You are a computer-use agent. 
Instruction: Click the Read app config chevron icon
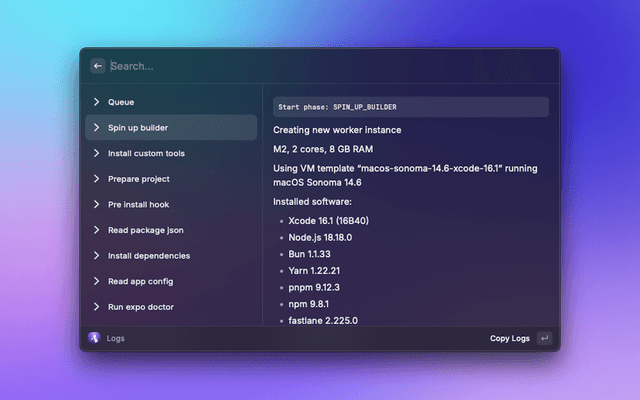click(97, 282)
